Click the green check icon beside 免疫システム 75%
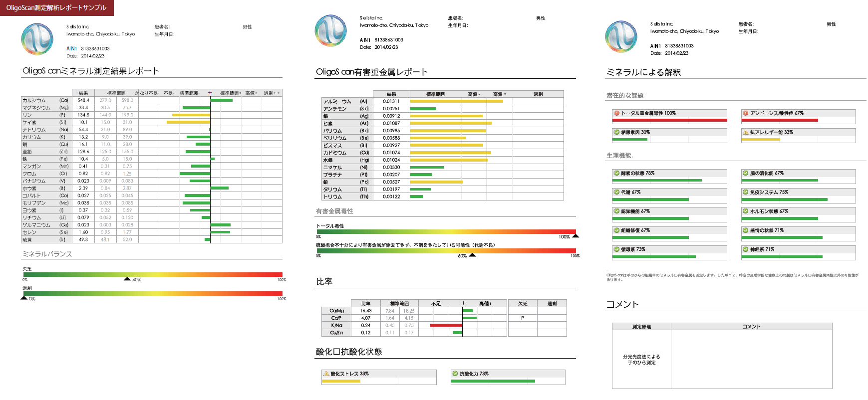The image size is (868, 400). [746, 192]
